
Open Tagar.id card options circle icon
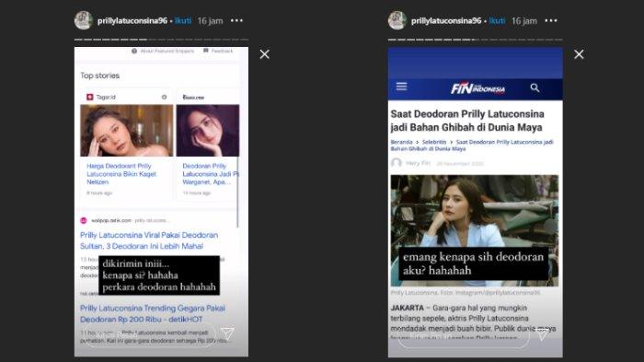[165, 97]
